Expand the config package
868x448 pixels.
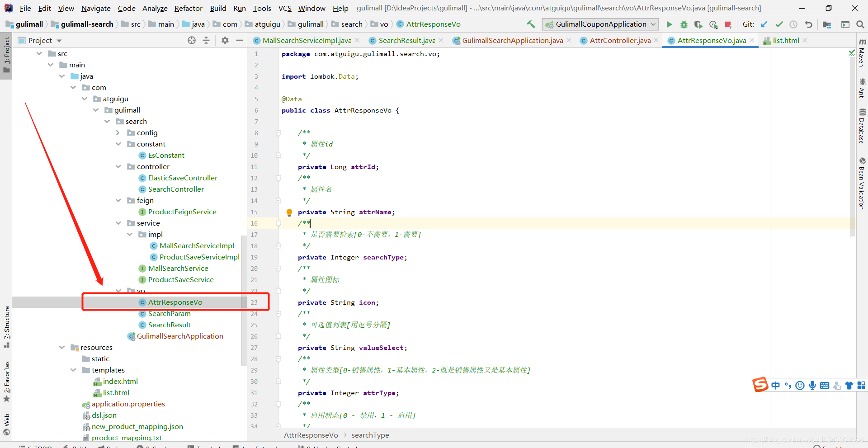(x=118, y=132)
